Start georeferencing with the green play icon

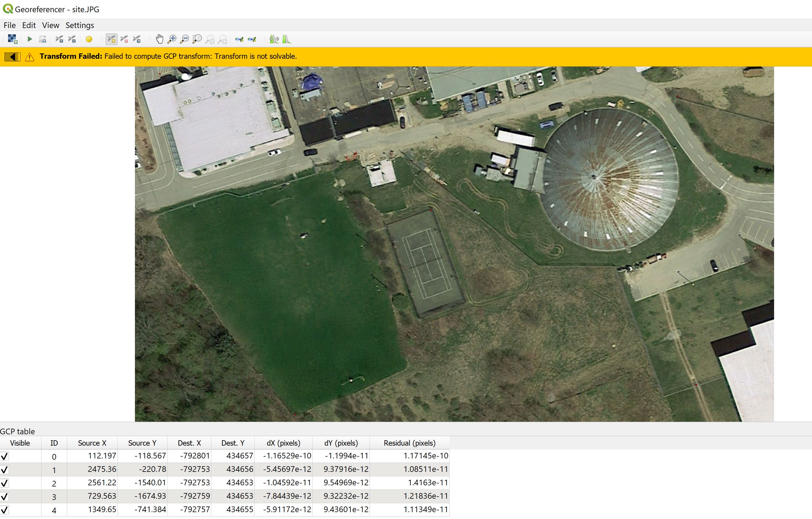click(x=30, y=39)
